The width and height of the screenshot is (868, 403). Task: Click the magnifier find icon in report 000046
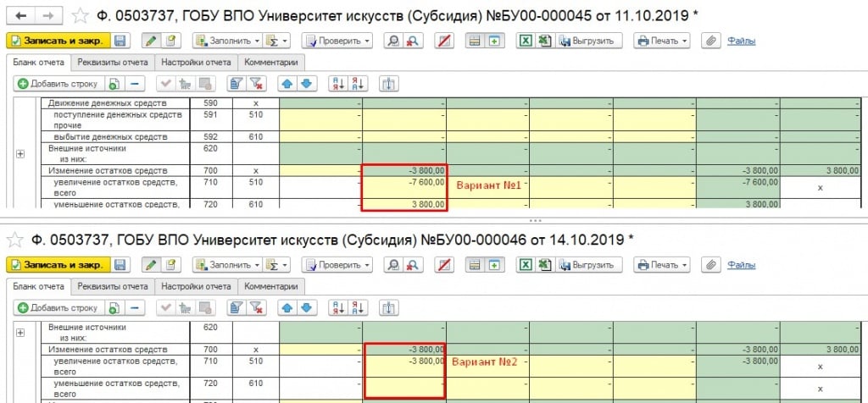coord(393,265)
